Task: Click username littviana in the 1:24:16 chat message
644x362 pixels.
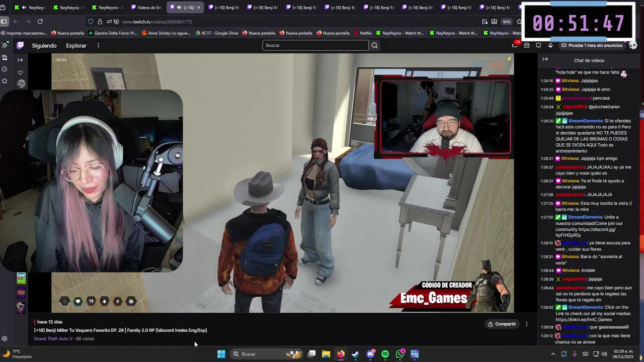Action: coord(570,80)
